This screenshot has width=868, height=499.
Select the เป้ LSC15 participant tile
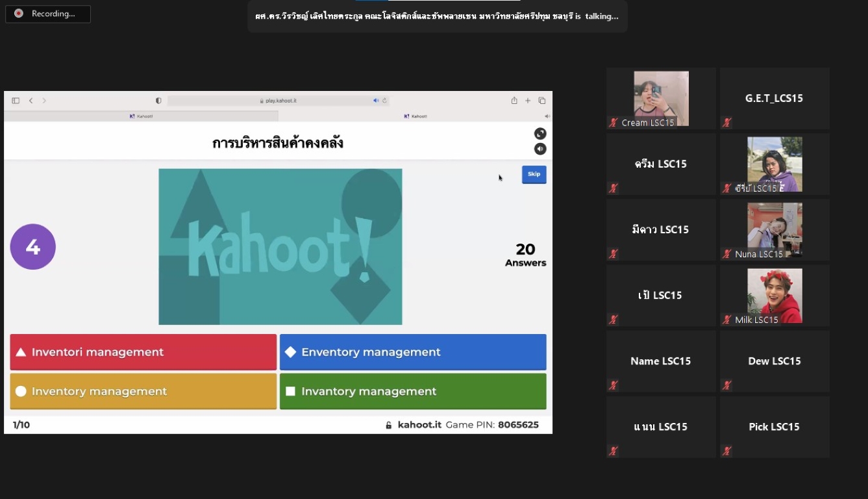661,295
